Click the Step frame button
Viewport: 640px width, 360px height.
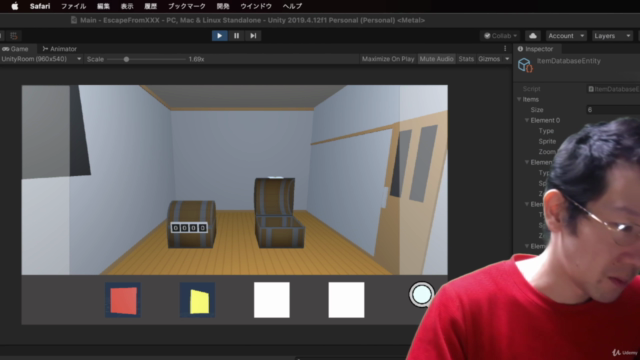253,36
